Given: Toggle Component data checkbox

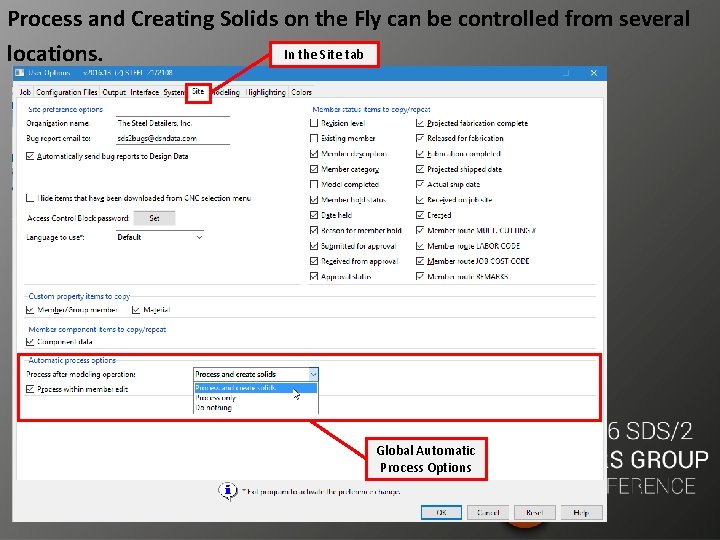Looking at the screenshot, I should click(30, 342).
